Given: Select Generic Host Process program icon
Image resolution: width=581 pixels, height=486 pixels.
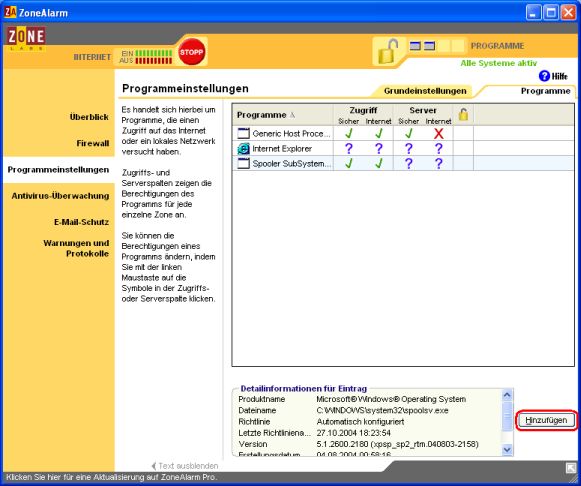Looking at the screenshot, I should pyautogui.click(x=243, y=133).
